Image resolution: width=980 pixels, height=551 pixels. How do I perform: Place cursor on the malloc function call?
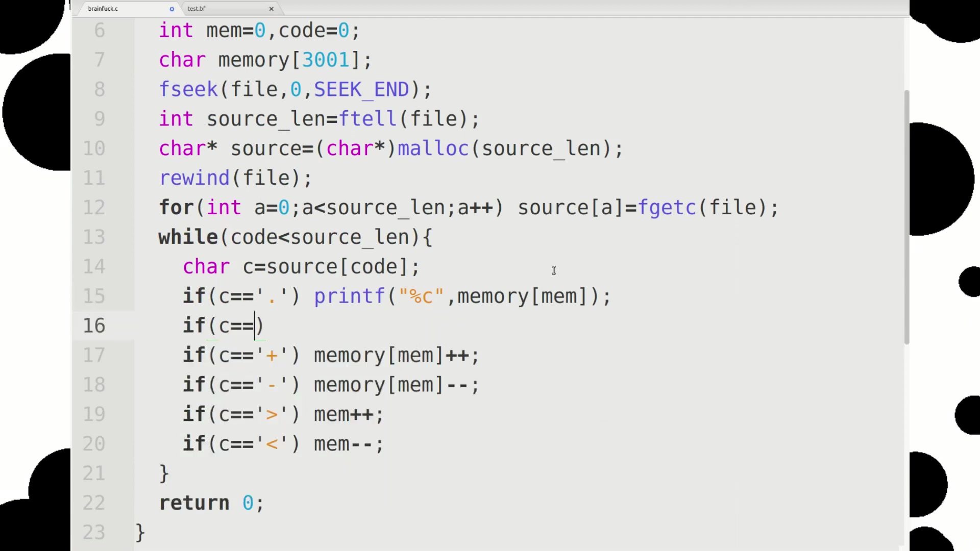(x=433, y=148)
